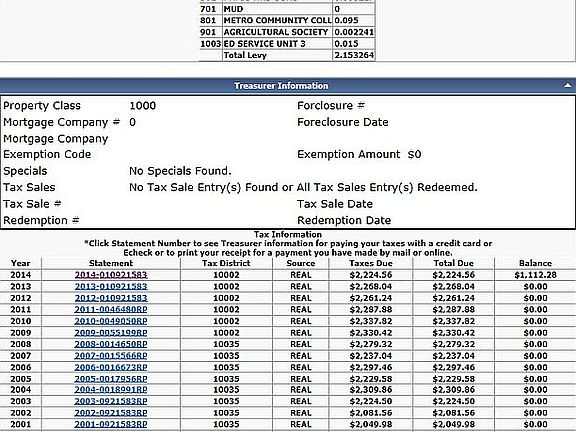Open statement 2012-010921583

111,298
